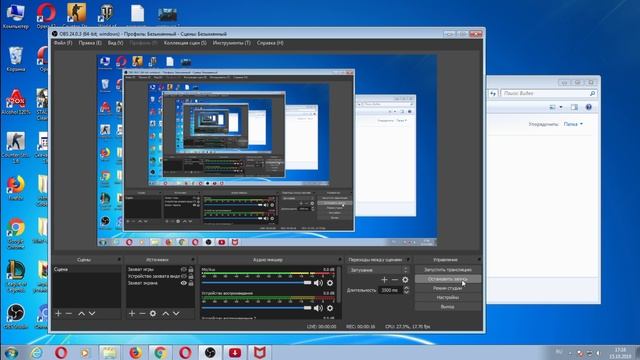Adjust Mic/Aux volume slider
Image resolution: width=640 pixels, height=360 pixels.
(256, 283)
